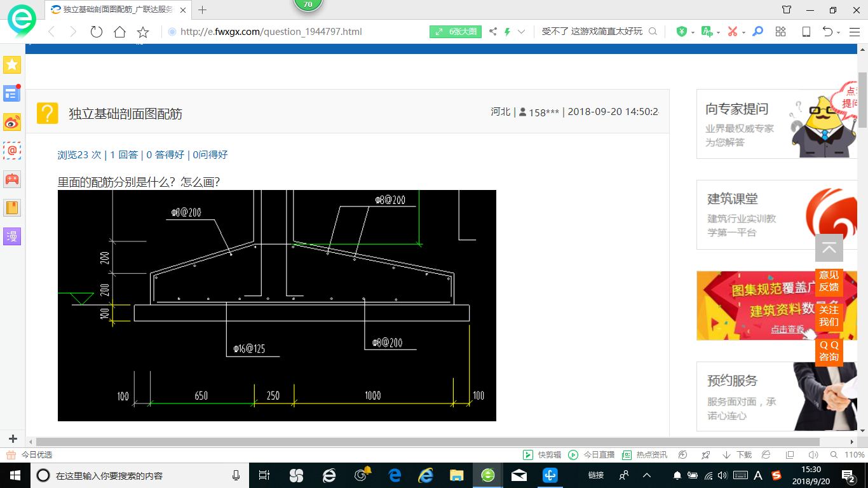Open a new tab with plus button

203,10
